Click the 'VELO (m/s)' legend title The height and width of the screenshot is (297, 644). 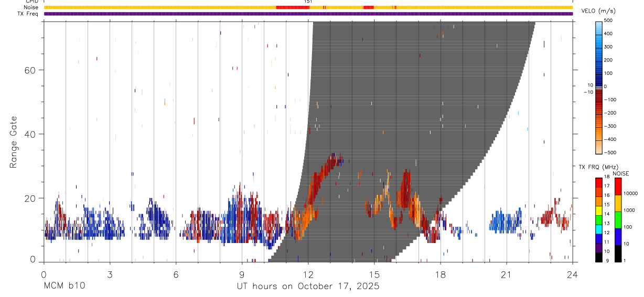pos(598,11)
